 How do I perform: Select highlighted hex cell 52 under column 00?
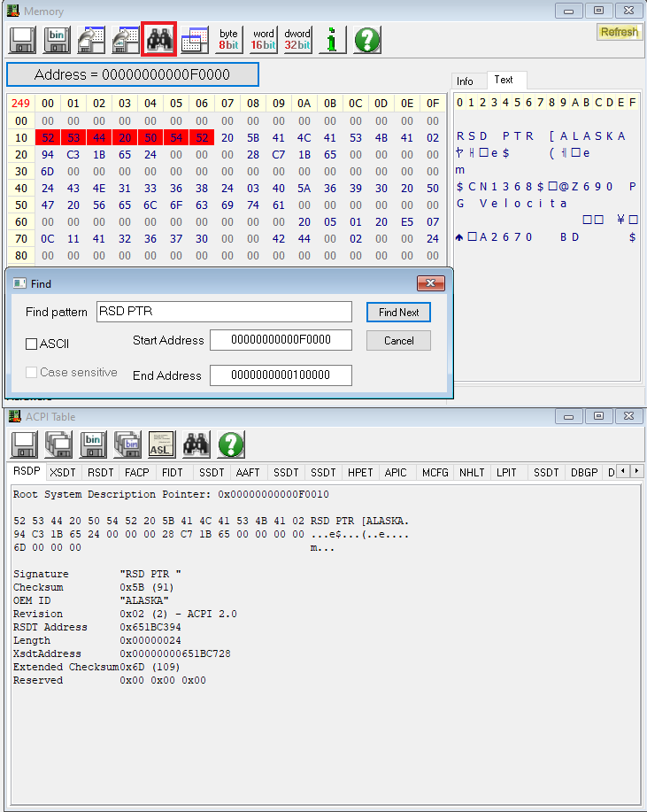(x=48, y=138)
